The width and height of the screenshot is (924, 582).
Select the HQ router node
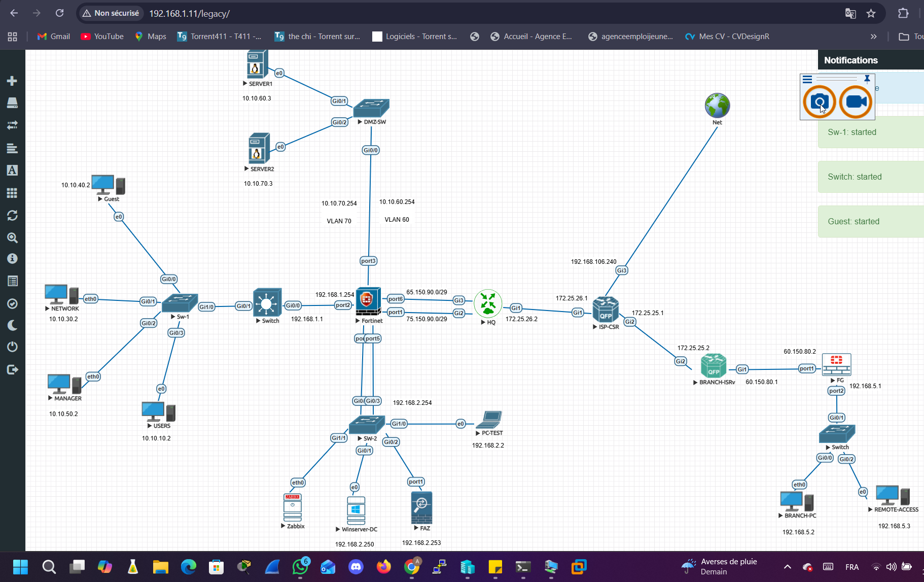click(488, 303)
